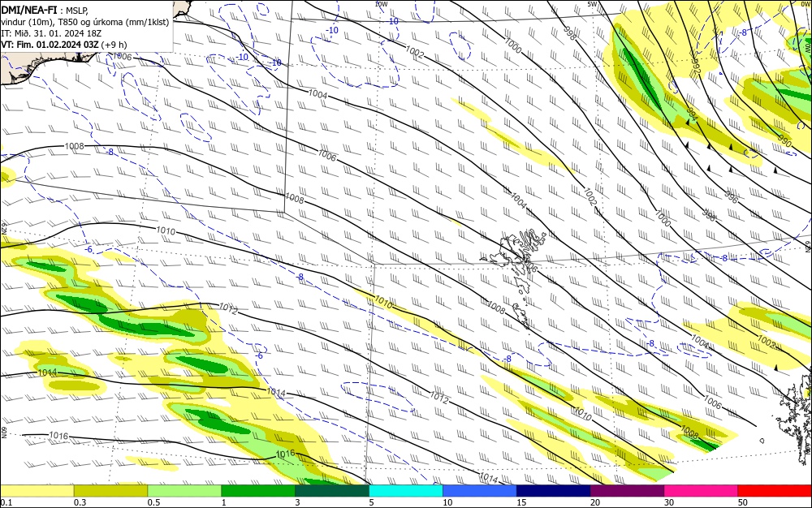Screen dimensions: 812x508
Task: Pick the dark green 3–5 legend swatch
Action: pos(332,491)
